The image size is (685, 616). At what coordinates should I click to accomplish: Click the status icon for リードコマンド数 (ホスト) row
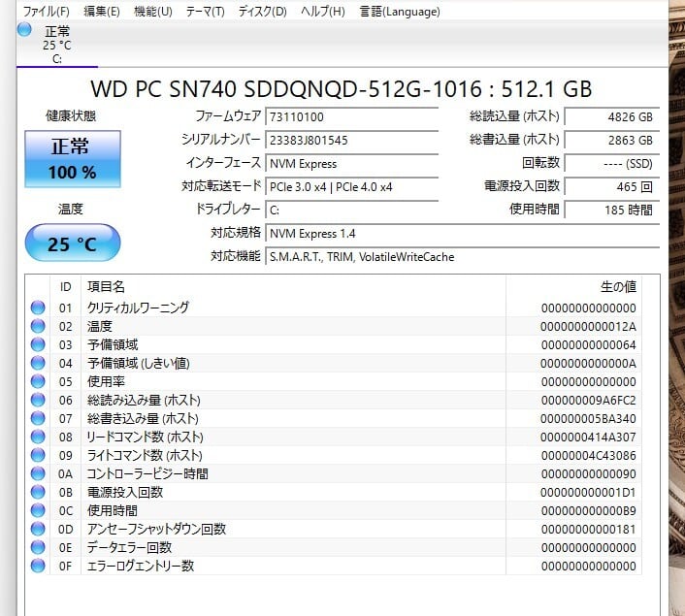[x=38, y=437]
